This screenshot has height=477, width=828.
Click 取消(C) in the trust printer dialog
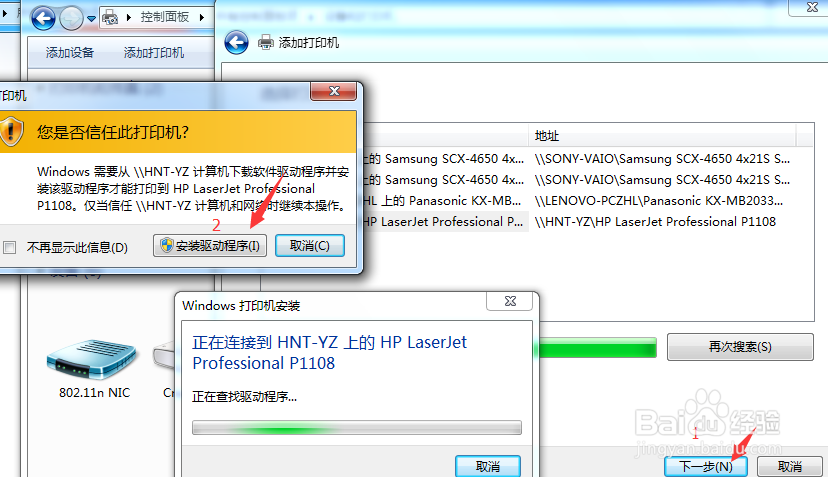tap(310, 246)
